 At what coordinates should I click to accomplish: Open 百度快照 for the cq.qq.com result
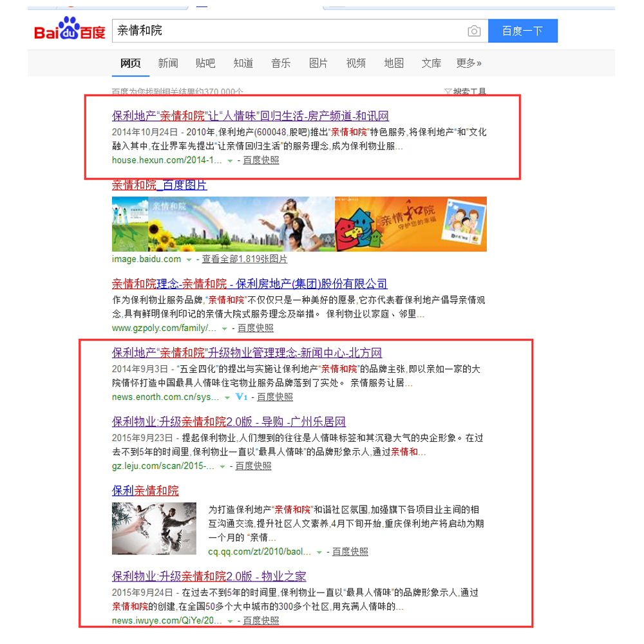coord(350,552)
